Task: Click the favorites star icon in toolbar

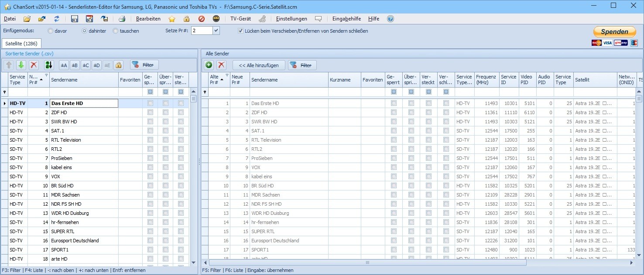Action: click(x=172, y=19)
